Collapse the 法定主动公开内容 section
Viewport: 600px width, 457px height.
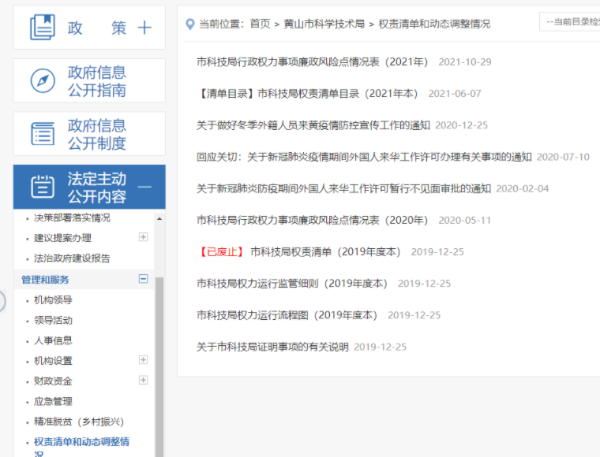[x=144, y=187]
